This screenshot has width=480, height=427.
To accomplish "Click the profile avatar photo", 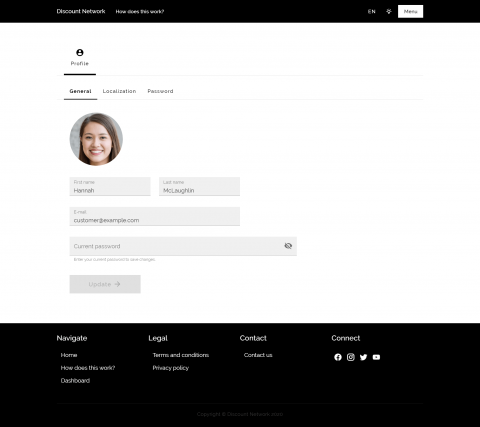I will pyautogui.click(x=96, y=139).
